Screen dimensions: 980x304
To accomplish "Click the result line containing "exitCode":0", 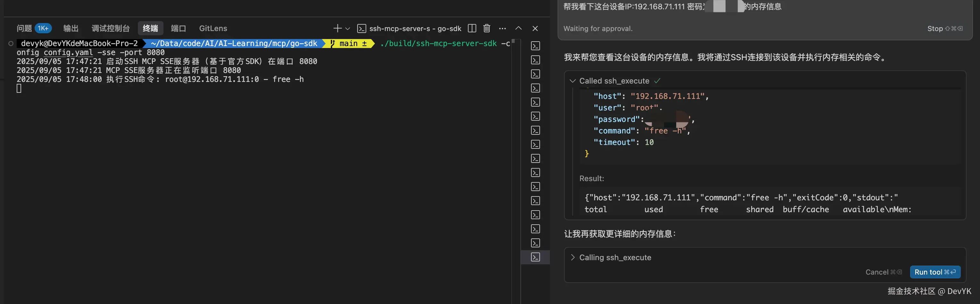I will [741, 198].
